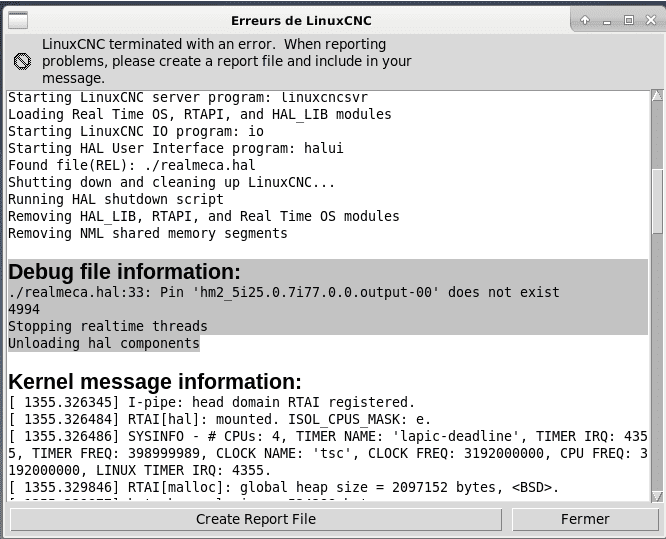Minimize the Erreurs de LinuxCNC window
The height and width of the screenshot is (539, 666).
(607, 19)
